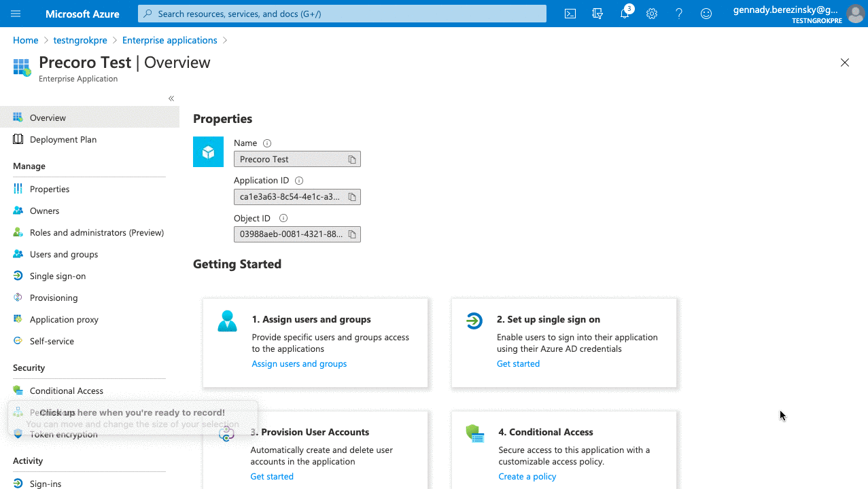Click the Assign users and groups card icon
This screenshot has height=489, width=868.
tap(227, 321)
